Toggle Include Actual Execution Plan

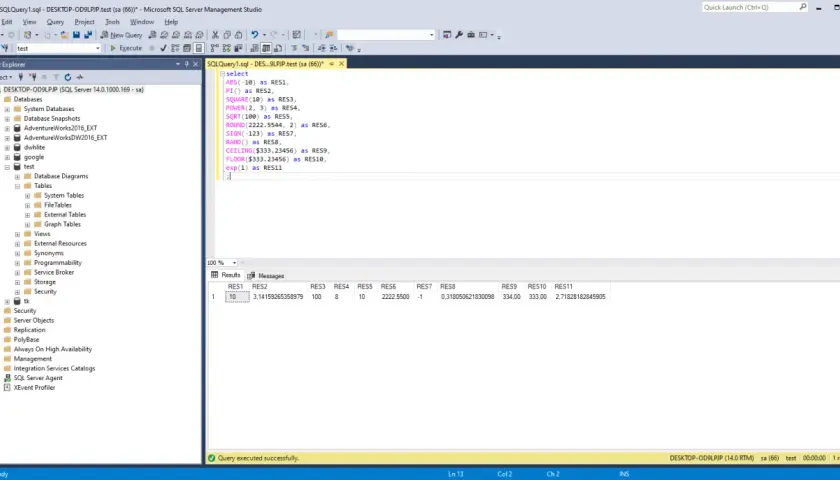point(215,48)
